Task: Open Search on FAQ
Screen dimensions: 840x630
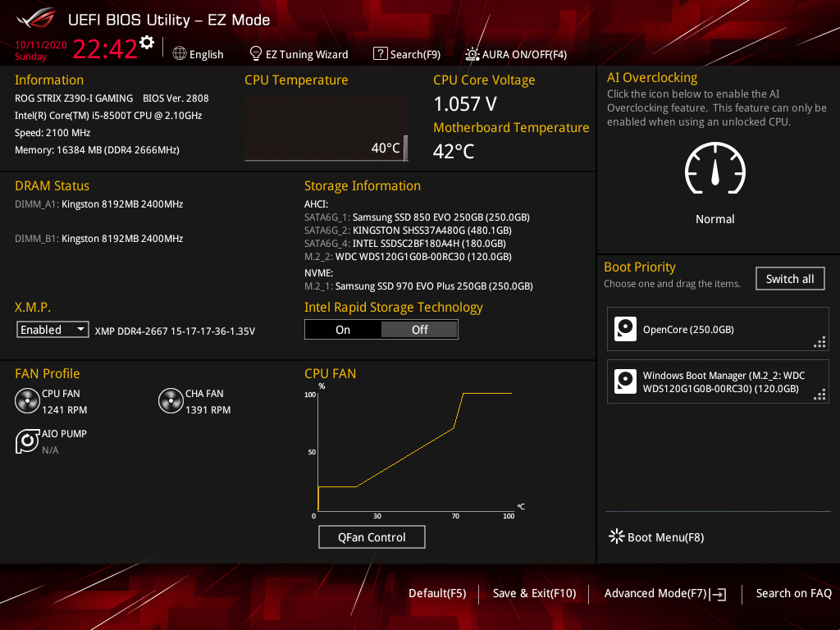Action: click(793, 593)
